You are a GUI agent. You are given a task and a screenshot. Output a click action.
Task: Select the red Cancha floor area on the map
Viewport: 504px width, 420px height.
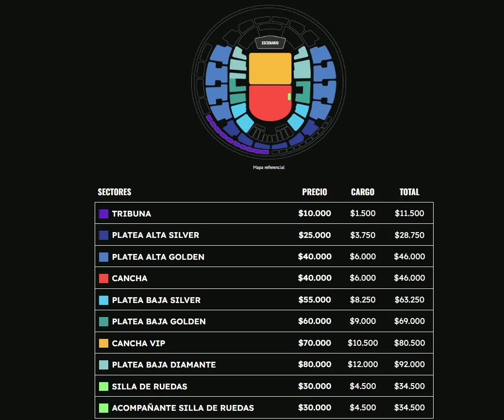269,103
